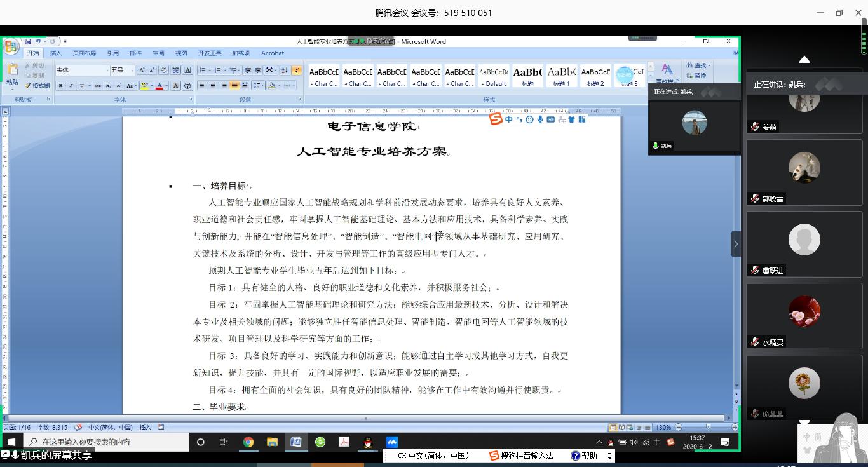Open Google Chrome from the taskbar
This screenshot has width=868, height=467.
coord(248,442)
